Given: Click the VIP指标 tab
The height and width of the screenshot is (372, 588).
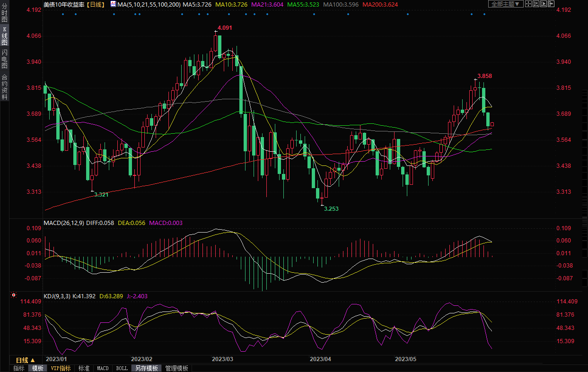Looking at the screenshot, I should pyautogui.click(x=61, y=368).
